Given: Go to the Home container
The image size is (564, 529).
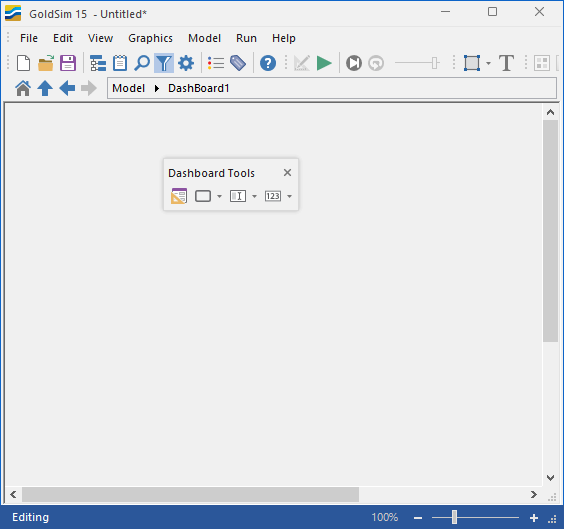Looking at the screenshot, I should pos(23,88).
